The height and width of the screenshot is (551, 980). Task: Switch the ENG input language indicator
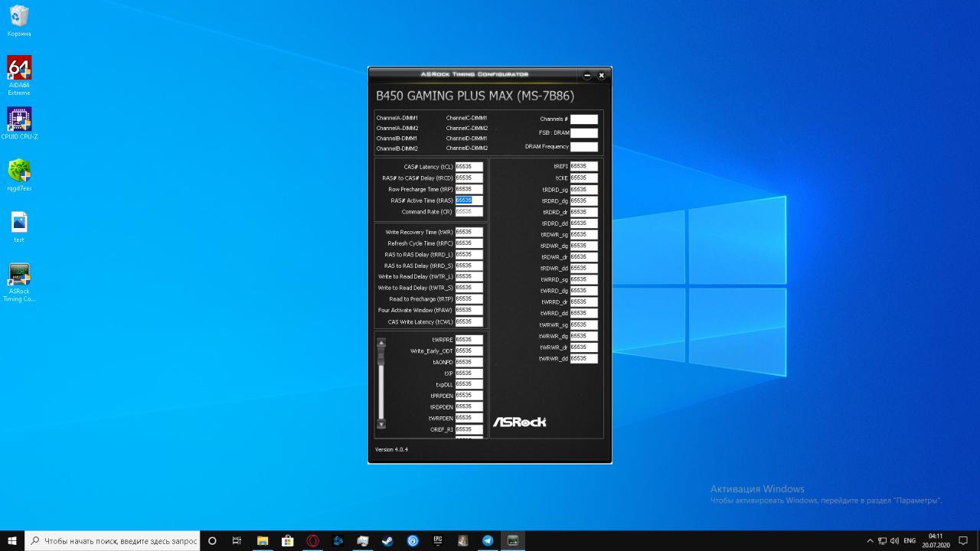(x=910, y=540)
